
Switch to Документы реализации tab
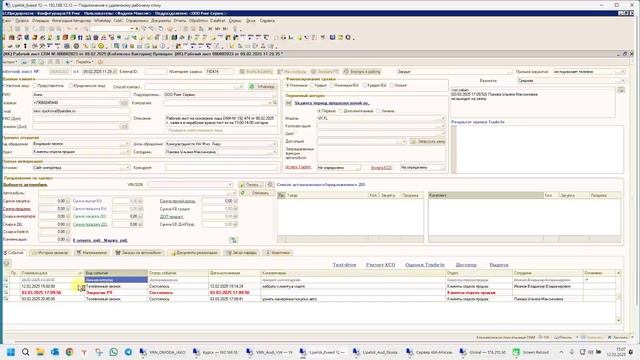click(x=194, y=253)
